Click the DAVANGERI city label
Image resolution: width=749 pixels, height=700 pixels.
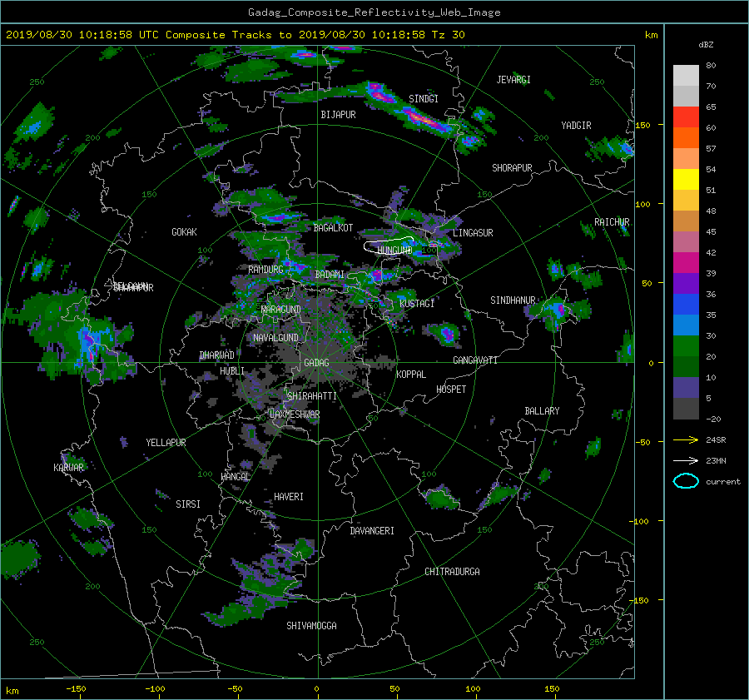click(x=372, y=531)
